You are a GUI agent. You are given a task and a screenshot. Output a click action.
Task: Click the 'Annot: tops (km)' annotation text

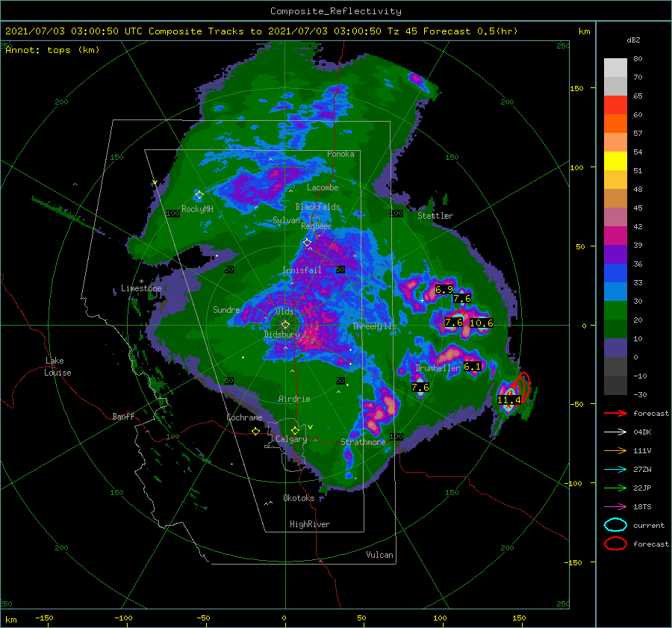point(52,50)
